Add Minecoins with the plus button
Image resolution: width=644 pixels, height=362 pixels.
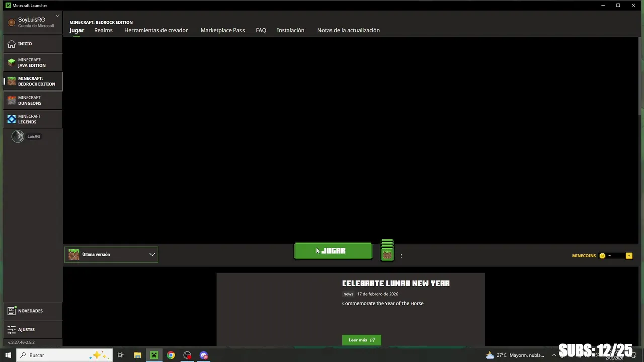point(629,256)
